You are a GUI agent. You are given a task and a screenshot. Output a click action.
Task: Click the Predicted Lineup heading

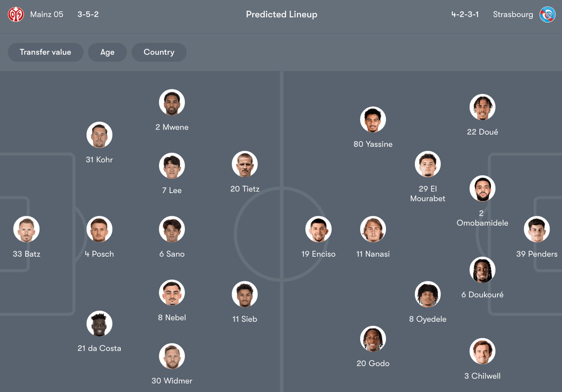click(x=281, y=14)
